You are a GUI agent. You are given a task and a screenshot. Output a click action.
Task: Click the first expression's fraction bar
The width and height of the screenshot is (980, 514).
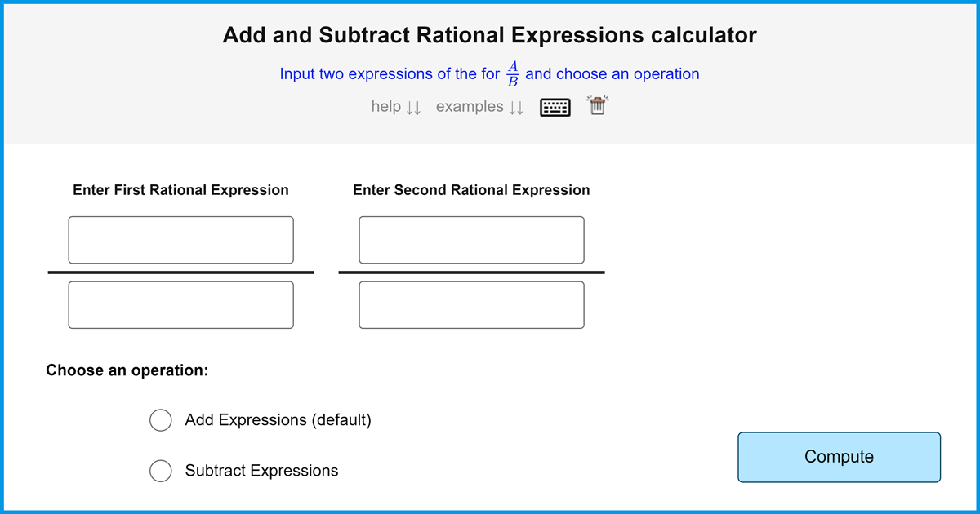click(x=180, y=272)
